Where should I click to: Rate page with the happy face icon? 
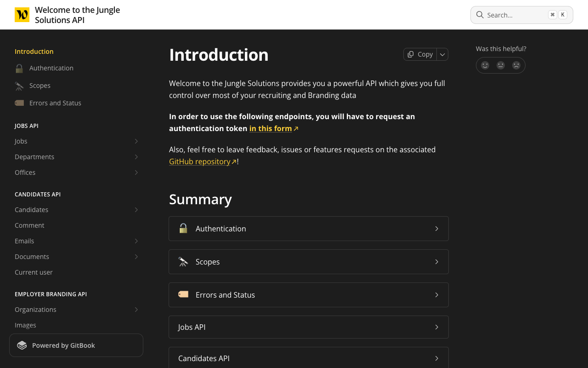pyautogui.click(x=485, y=65)
